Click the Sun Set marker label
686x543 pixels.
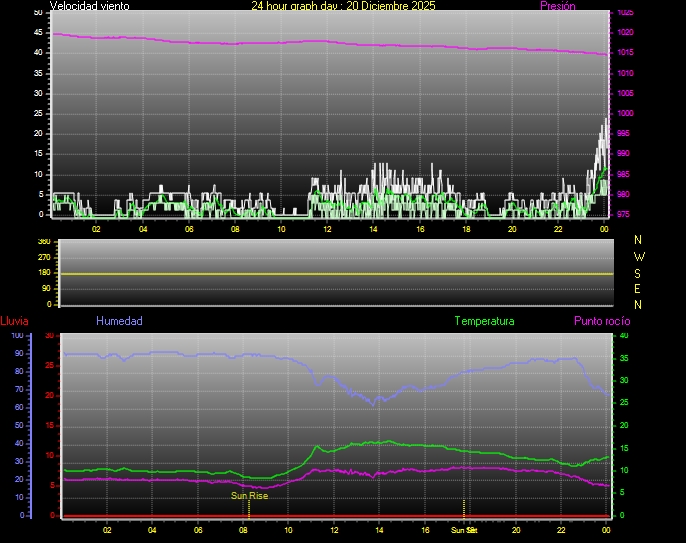(463, 529)
